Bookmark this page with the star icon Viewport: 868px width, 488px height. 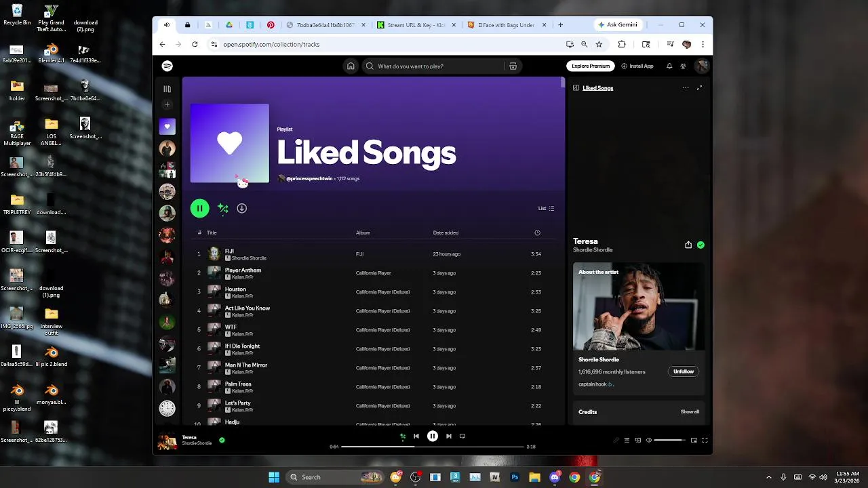pyautogui.click(x=599, y=44)
